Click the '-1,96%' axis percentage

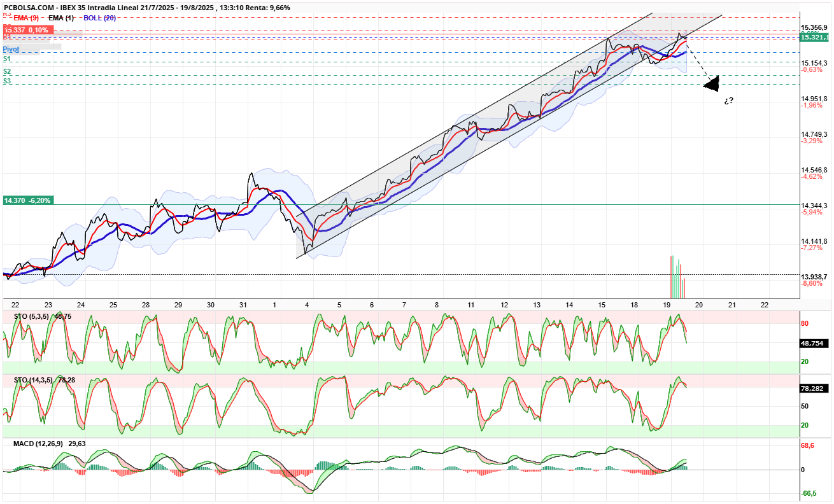click(x=811, y=105)
